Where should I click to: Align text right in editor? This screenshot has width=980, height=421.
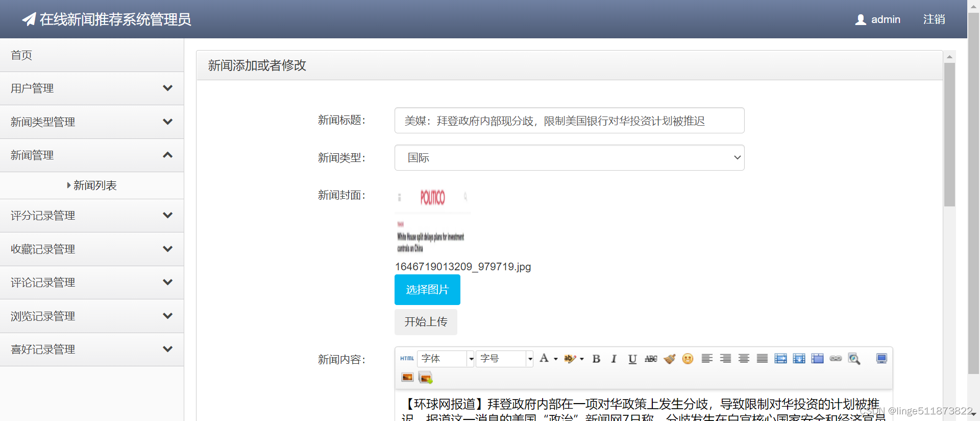[725, 359]
